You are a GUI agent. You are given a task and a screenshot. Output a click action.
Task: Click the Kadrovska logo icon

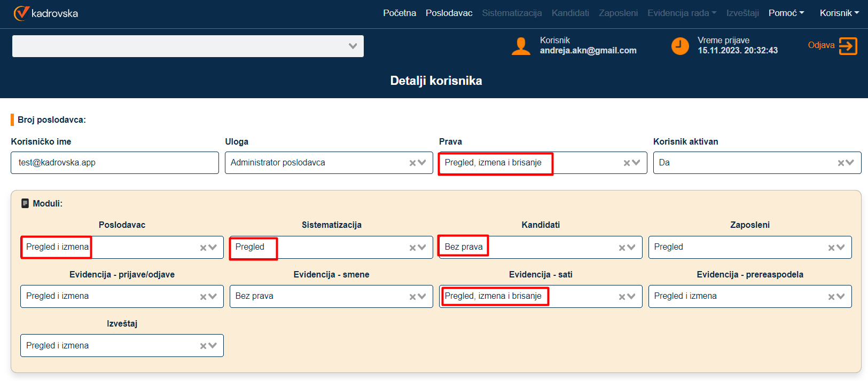(21, 13)
